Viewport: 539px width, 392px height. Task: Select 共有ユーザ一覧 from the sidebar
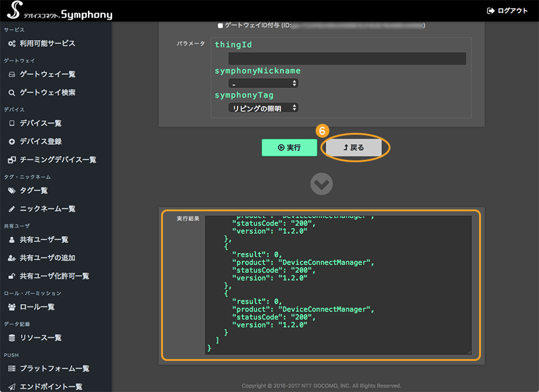[x=44, y=240]
